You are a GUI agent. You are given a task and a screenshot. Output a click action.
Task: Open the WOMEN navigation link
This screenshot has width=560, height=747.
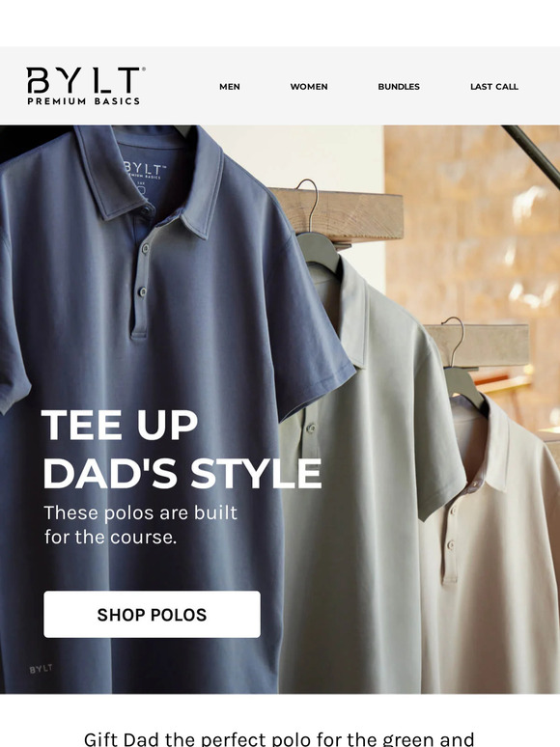click(309, 87)
